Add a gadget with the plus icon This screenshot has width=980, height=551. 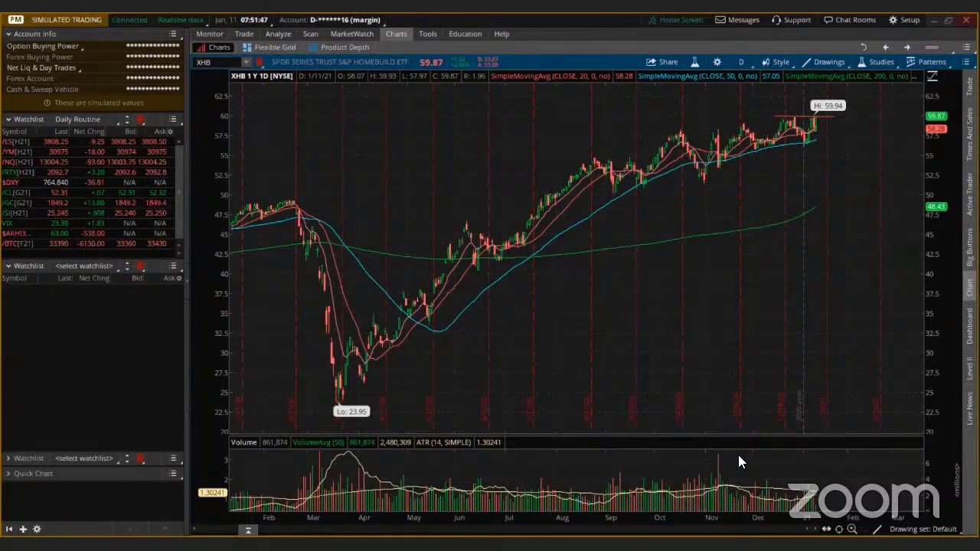click(23, 529)
